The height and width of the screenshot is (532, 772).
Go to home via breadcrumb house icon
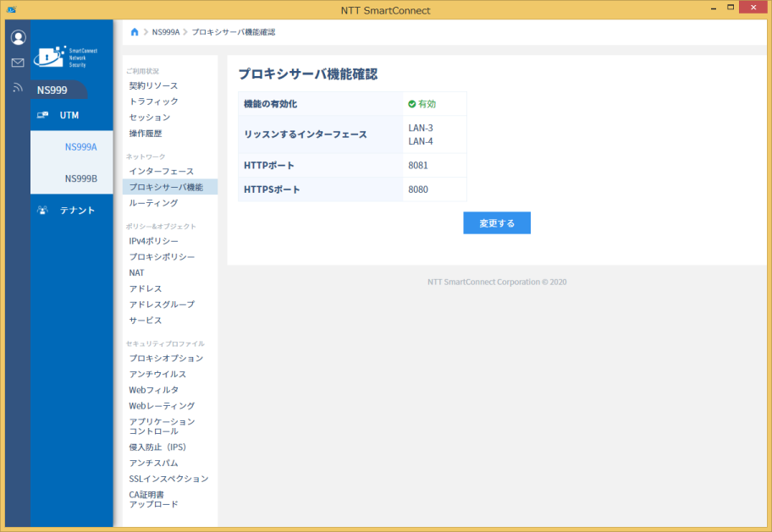(x=135, y=32)
